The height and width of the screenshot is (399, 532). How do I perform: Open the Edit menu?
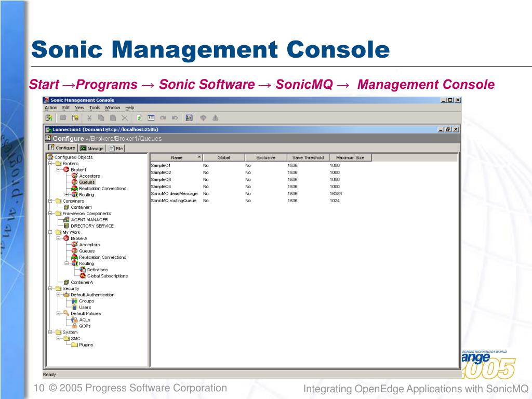(66, 108)
